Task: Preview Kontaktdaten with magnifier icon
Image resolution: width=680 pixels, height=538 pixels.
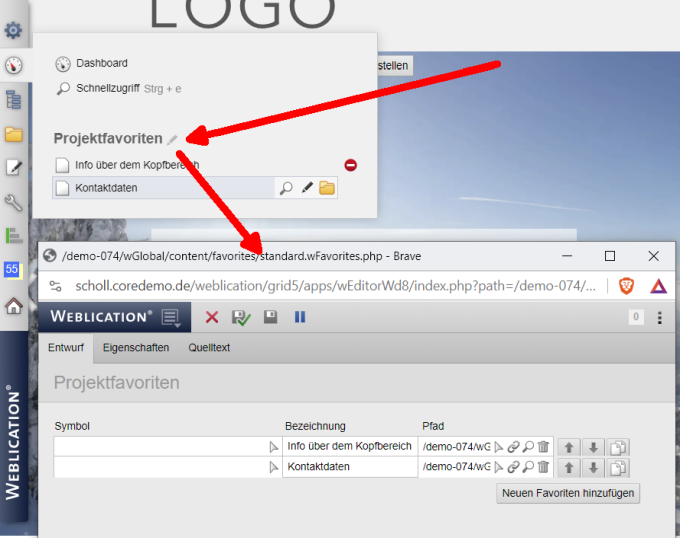Action: point(286,188)
